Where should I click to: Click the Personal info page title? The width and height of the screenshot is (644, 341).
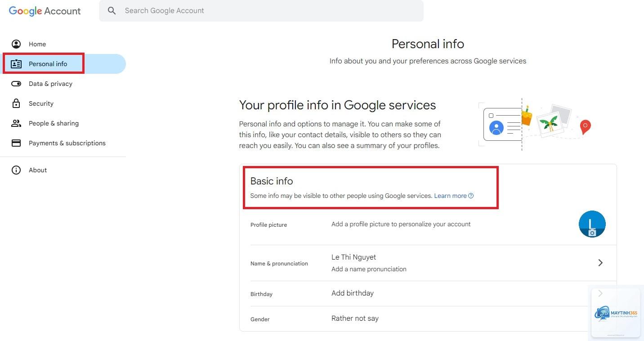click(428, 44)
